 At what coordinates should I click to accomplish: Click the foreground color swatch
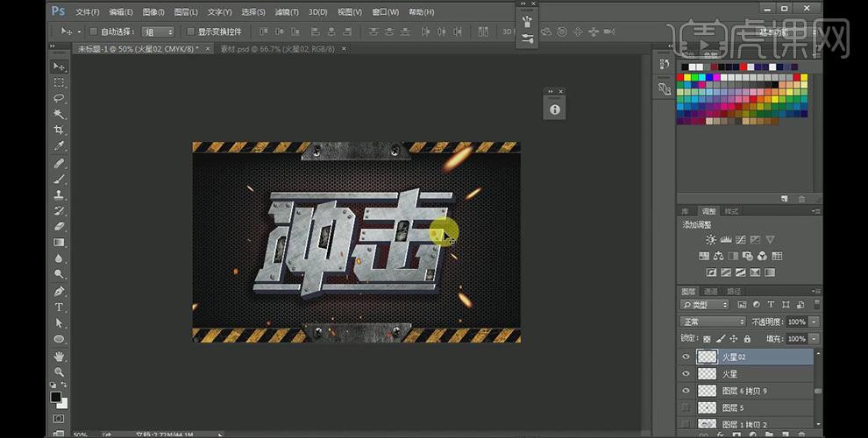(56, 397)
